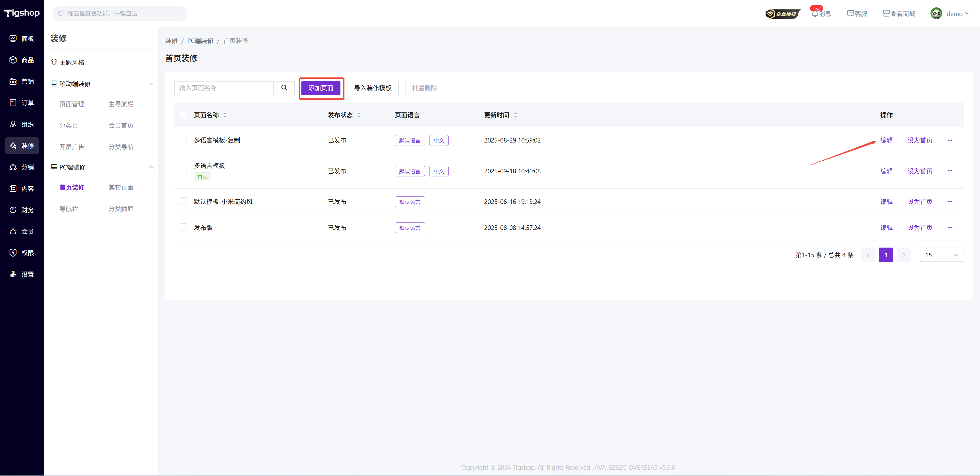Open the notifications bell icon
Image resolution: width=980 pixels, height=476 pixels.
click(x=815, y=14)
